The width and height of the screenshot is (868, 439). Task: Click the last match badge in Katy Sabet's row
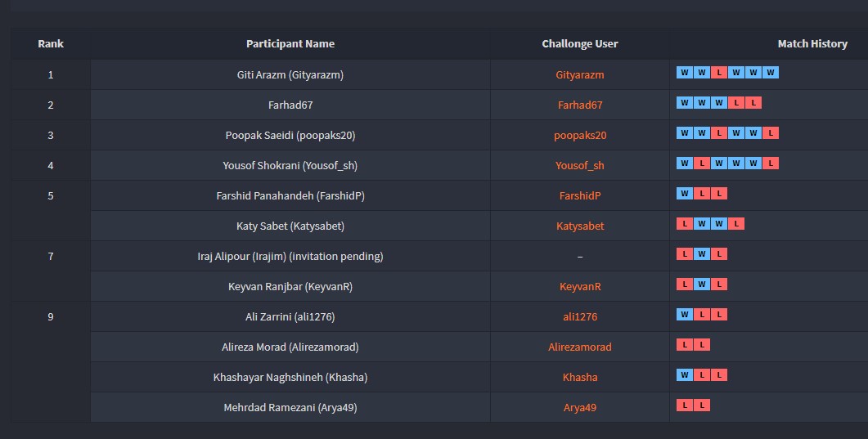click(736, 224)
